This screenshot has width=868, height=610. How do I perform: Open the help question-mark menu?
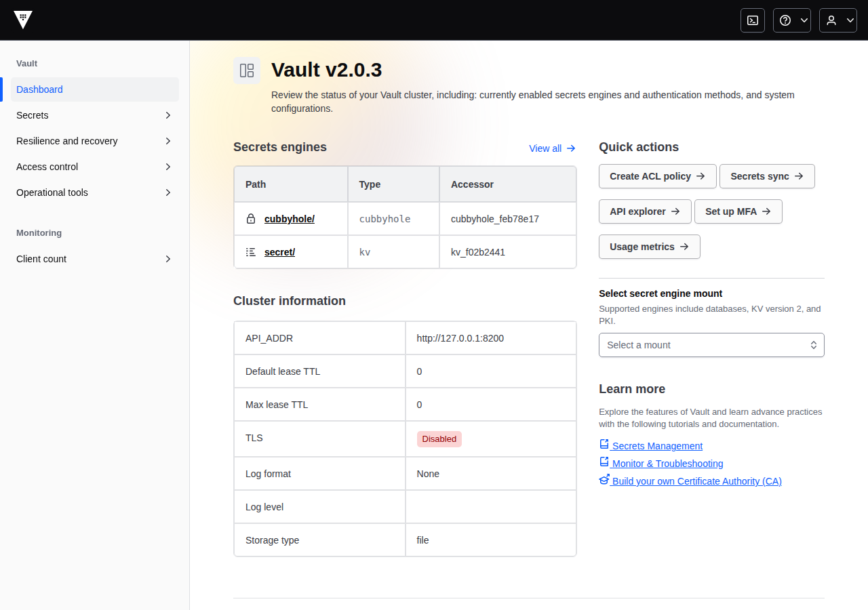pos(792,20)
